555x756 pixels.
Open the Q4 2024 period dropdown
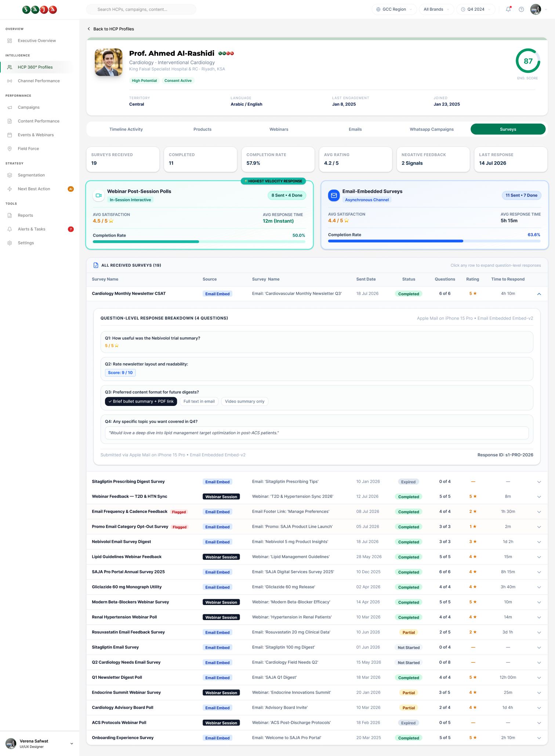476,9
